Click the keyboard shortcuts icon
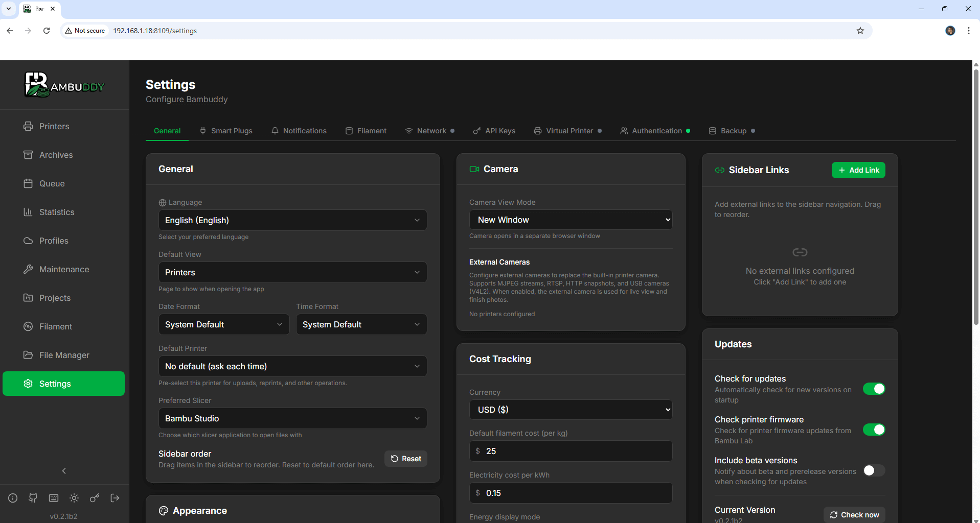980x523 pixels. (54, 498)
